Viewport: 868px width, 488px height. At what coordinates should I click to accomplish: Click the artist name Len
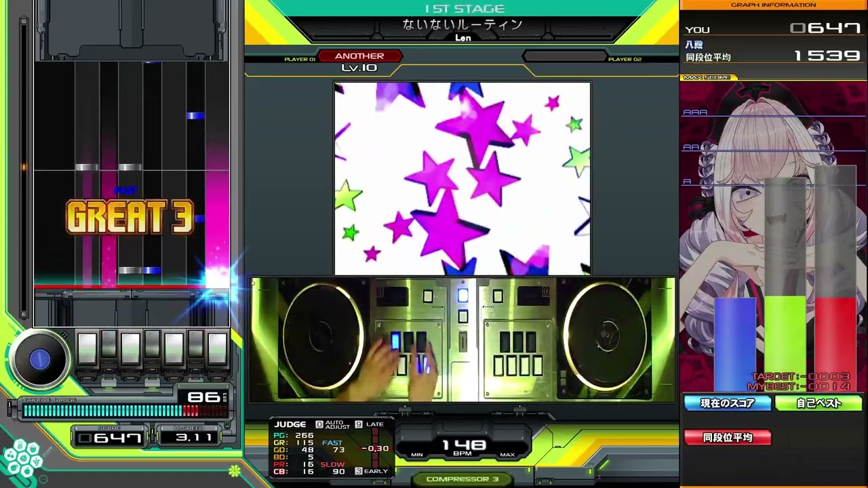click(x=462, y=38)
